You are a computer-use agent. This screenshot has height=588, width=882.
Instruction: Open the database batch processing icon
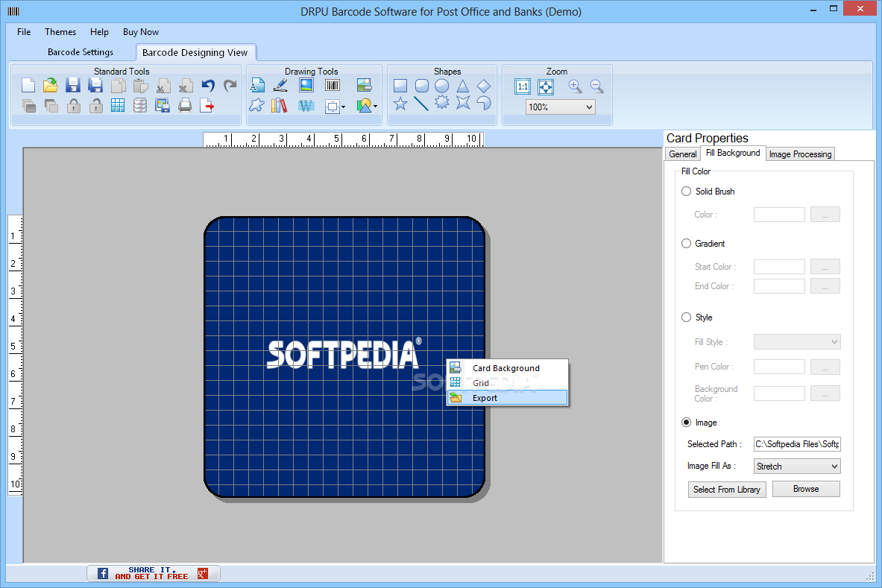[x=140, y=105]
